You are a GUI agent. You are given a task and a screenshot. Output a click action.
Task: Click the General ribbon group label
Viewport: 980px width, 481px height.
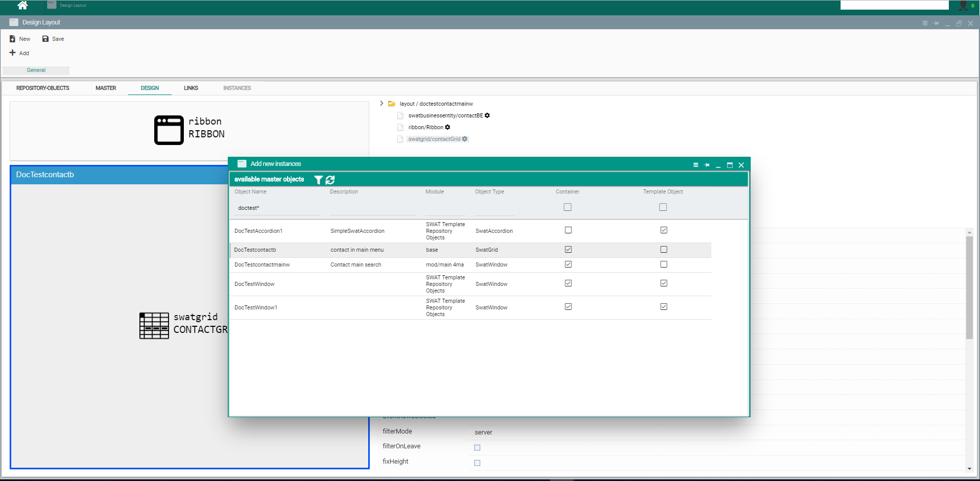click(x=36, y=70)
